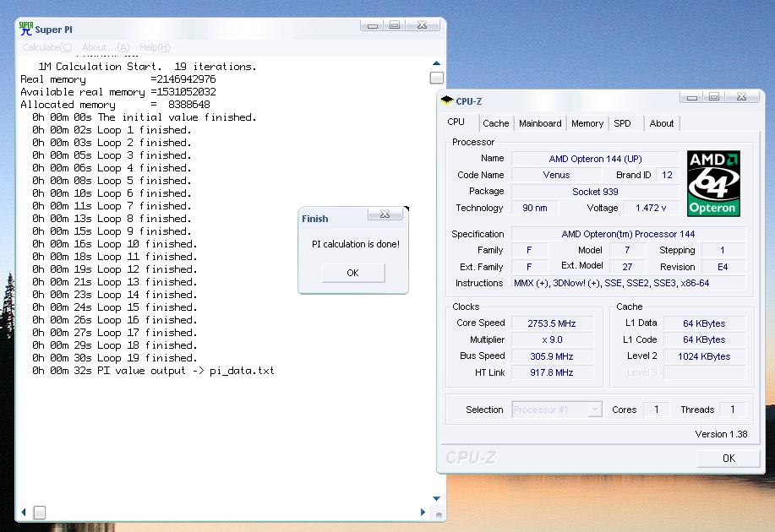775x532 pixels.
Task: Click scroll up arrow in Super PI
Action: coord(436,62)
